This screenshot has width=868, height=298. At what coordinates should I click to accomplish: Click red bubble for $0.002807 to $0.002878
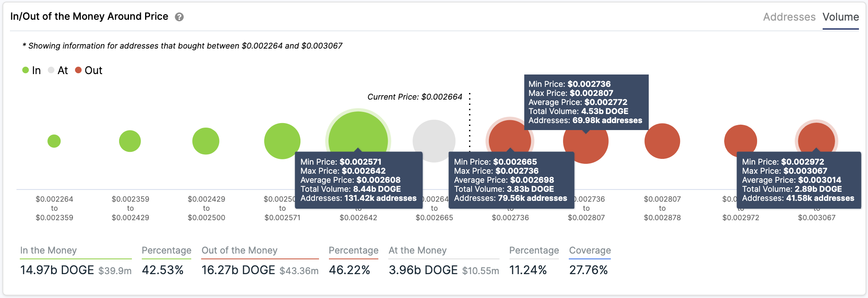[662, 141]
